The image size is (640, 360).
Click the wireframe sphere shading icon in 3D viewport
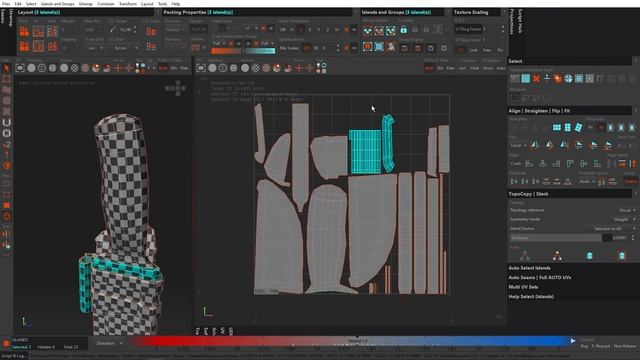(x=42, y=68)
